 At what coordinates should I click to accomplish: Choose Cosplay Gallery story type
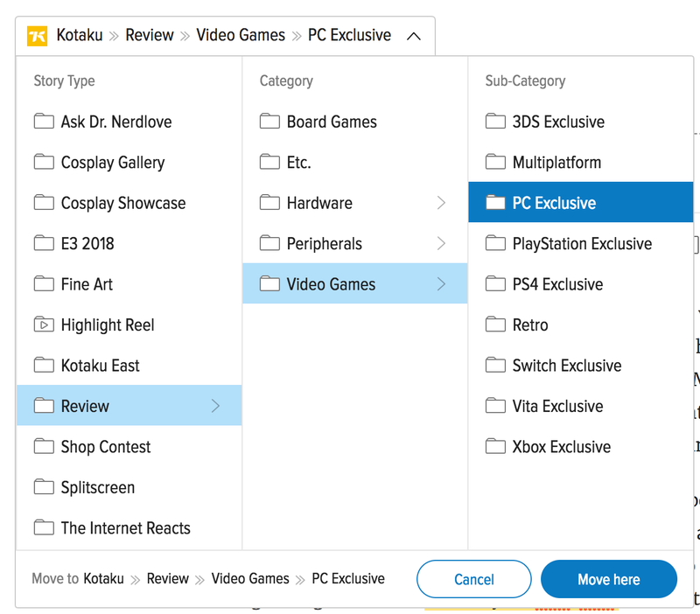click(x=129, y=162)
